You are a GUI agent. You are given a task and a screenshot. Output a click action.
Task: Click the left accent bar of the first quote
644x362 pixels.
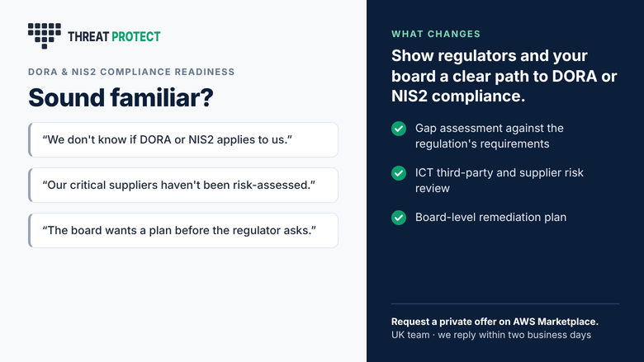coord(30,140)
